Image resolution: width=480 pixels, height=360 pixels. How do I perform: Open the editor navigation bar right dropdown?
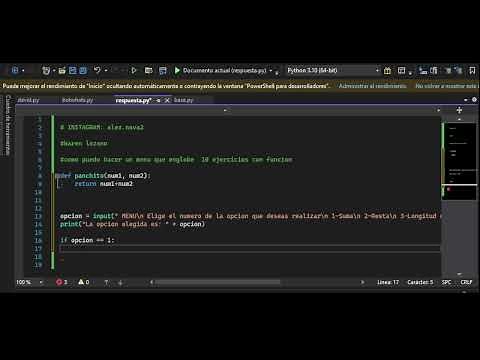(x=438, y=110)
